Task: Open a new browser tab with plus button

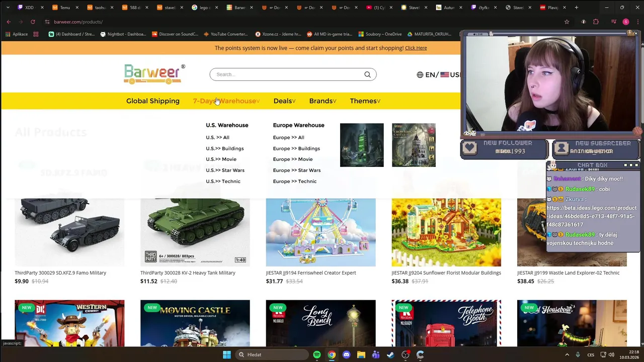Action: click(577, 8)
